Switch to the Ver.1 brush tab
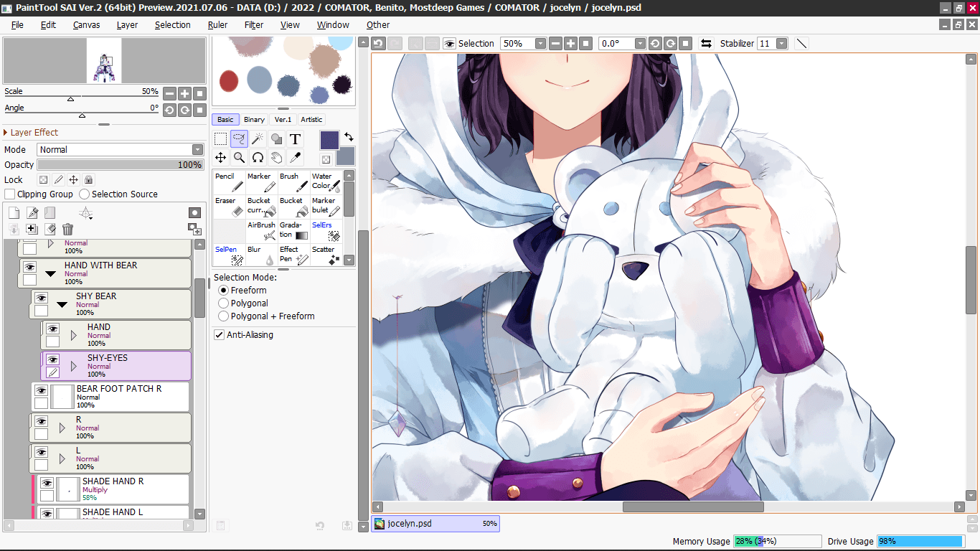This screenshot has width=980, height=551. tap(283, 119)
